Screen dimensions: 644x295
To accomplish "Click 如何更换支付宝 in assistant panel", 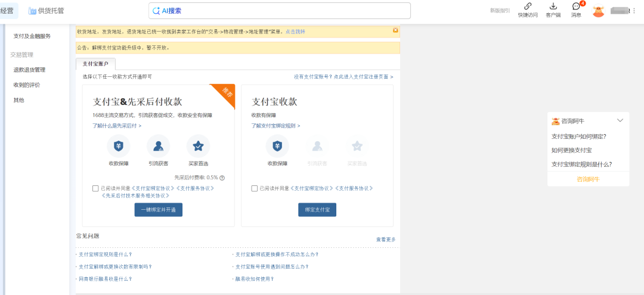I will tap(572, 150).
